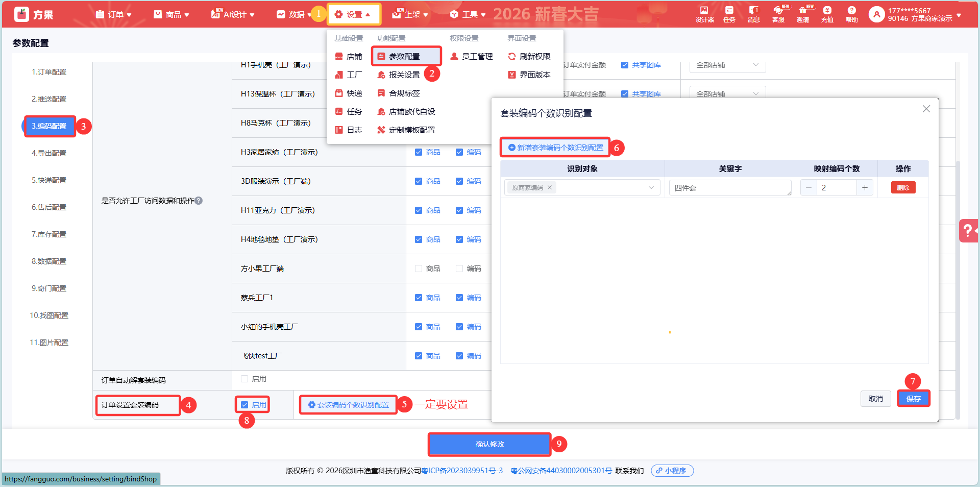The height and width of the screenshot is (487, 980).
Task: Open the 帮助 help icon
Action: (851, 14)
